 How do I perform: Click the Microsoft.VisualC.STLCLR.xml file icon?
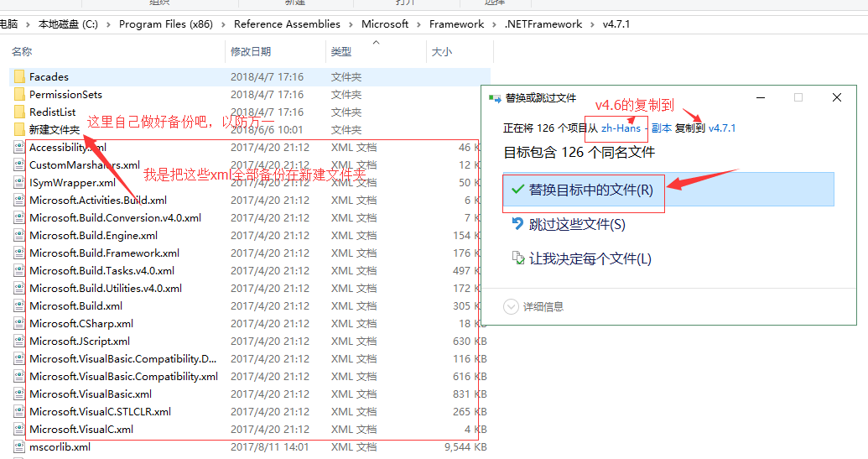[19, 411]
